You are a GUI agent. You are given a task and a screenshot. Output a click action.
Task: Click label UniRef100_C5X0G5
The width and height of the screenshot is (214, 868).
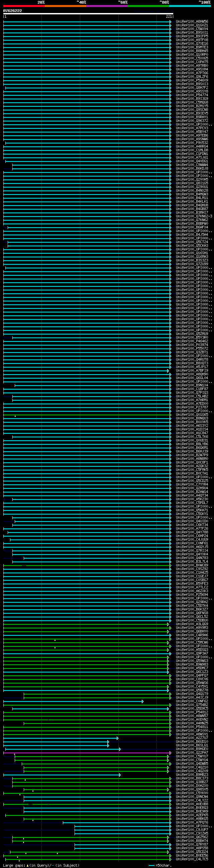pyautogui.click(x=192, y=58)
